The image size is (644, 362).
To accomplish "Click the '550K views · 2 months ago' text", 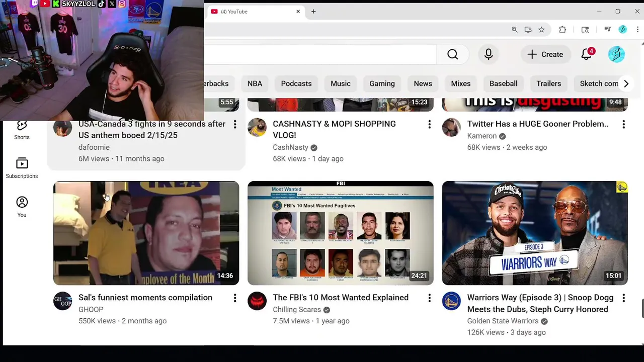I will coord(122,321).
